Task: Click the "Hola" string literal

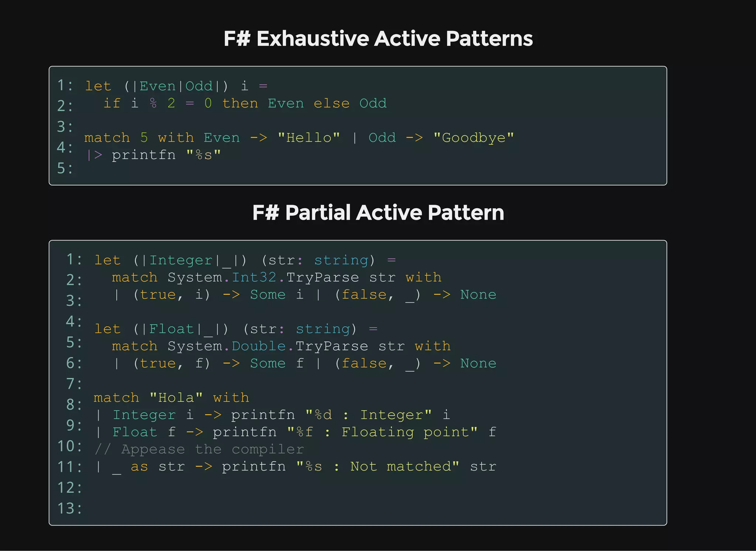Action: 176,398
